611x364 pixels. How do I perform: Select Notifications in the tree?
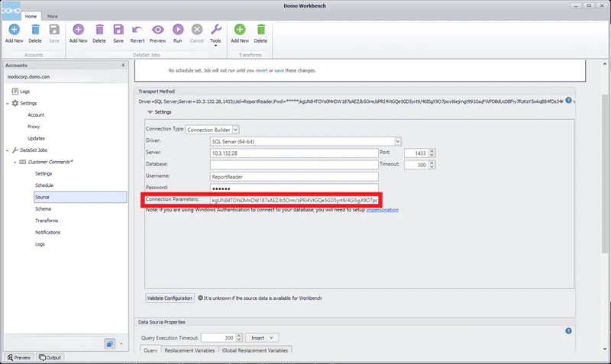(x=47, y=232)
